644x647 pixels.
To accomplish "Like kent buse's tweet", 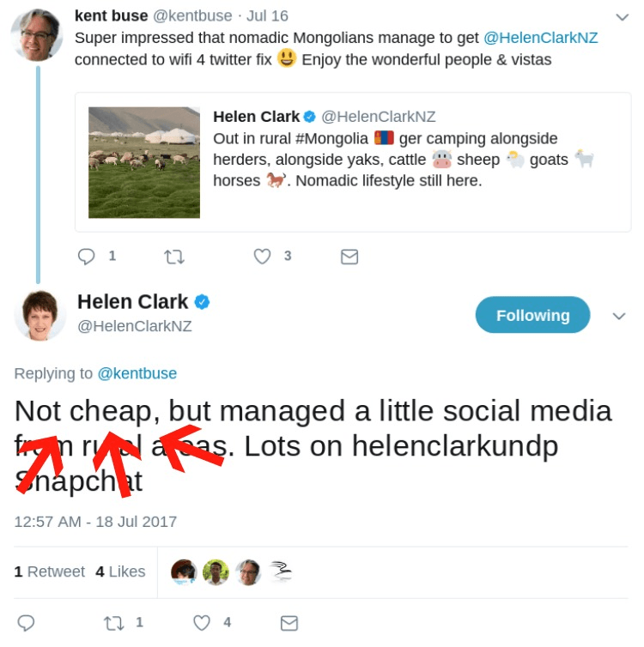I will tap(263, 257).
